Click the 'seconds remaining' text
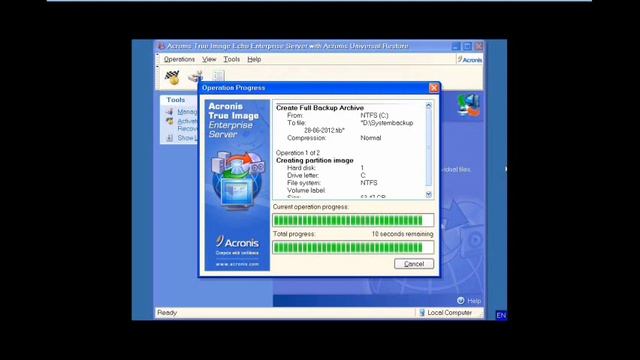 click(402, 234)
